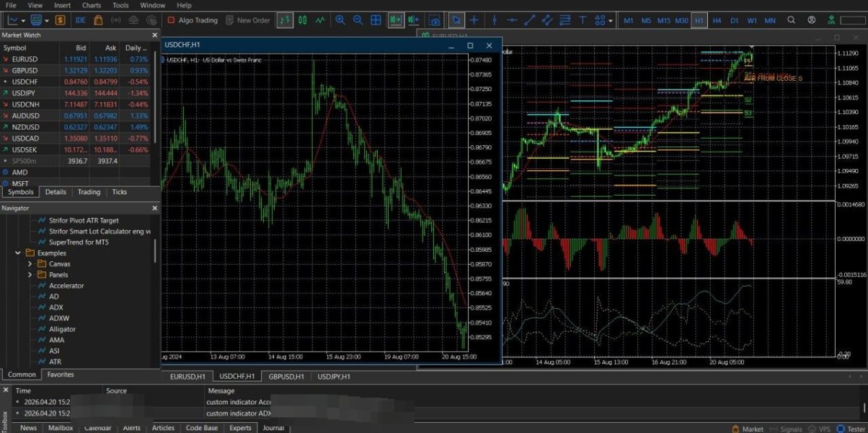
Task: Collapse the Examples folder in Navigator
Action: point(18,253)
